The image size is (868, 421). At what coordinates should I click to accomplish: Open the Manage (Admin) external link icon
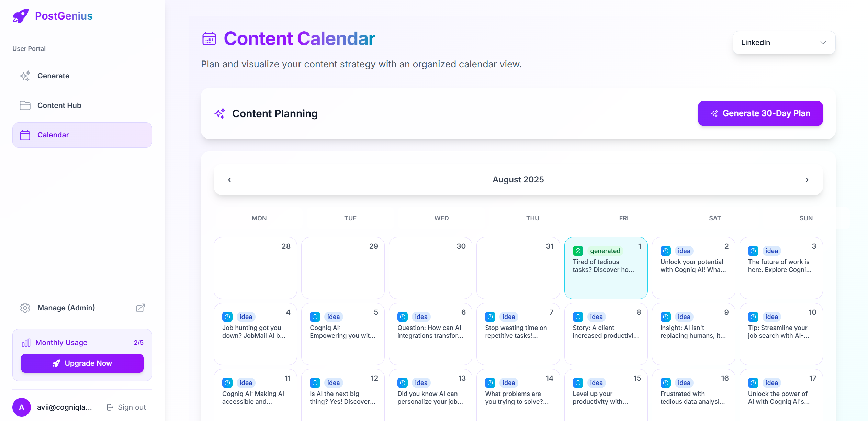click(140, 308)
